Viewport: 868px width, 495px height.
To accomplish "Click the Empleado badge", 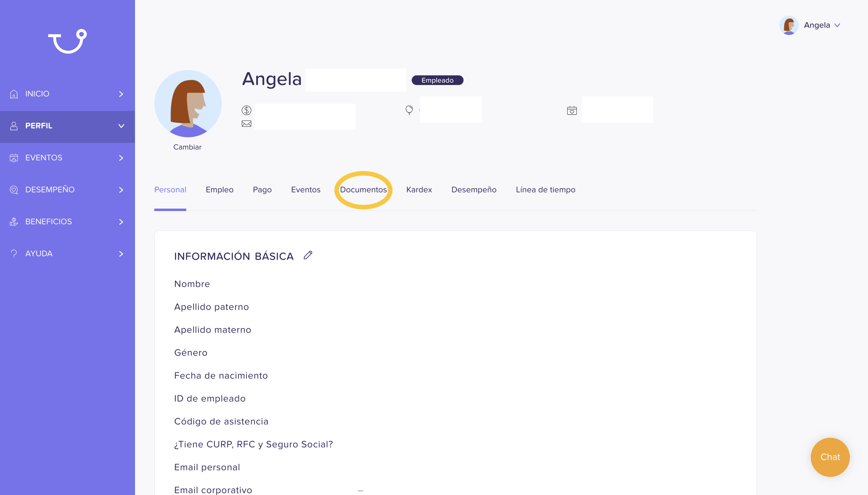I will 437,80.
